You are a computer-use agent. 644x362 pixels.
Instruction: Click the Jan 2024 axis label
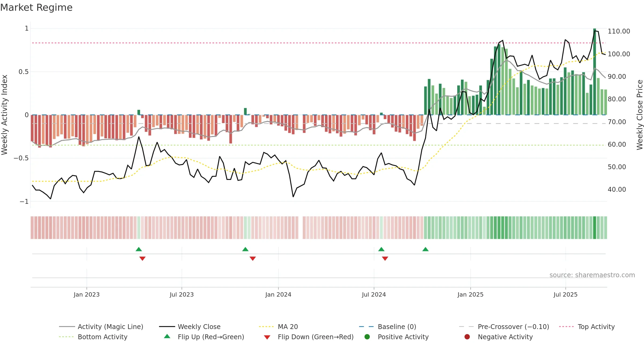(278, 295)
